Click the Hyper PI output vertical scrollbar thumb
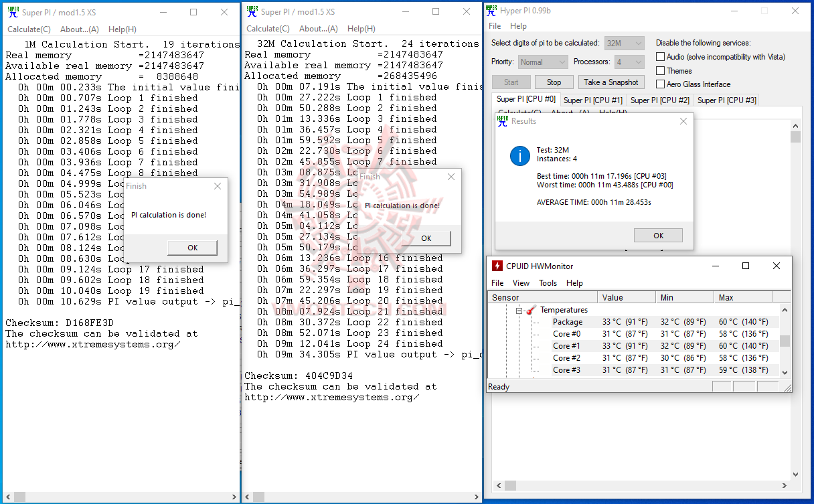 click(795, 137)
